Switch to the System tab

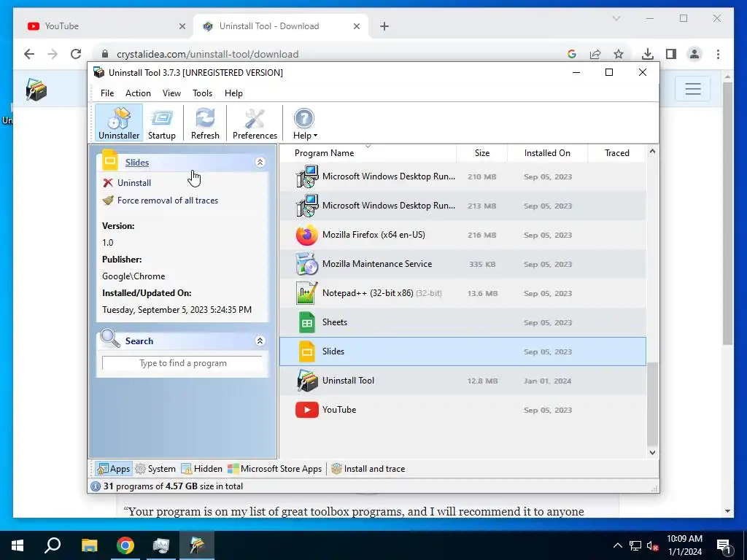pos(155,469)
